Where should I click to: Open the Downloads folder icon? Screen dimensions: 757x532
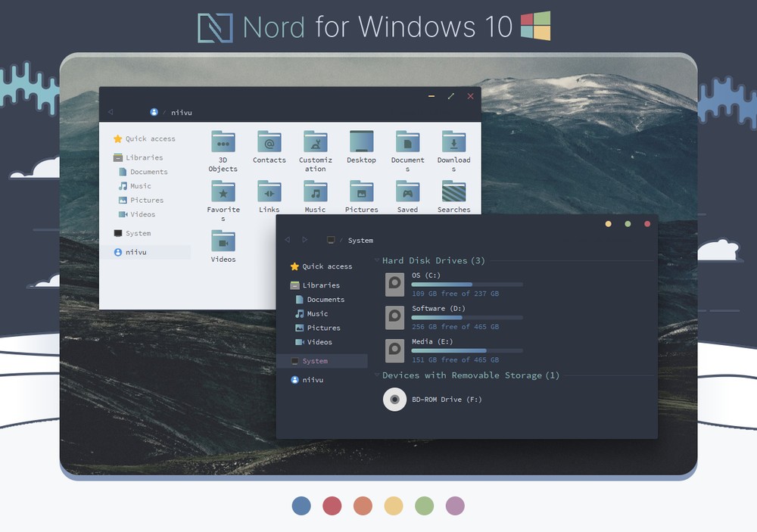tap(453, 142)
